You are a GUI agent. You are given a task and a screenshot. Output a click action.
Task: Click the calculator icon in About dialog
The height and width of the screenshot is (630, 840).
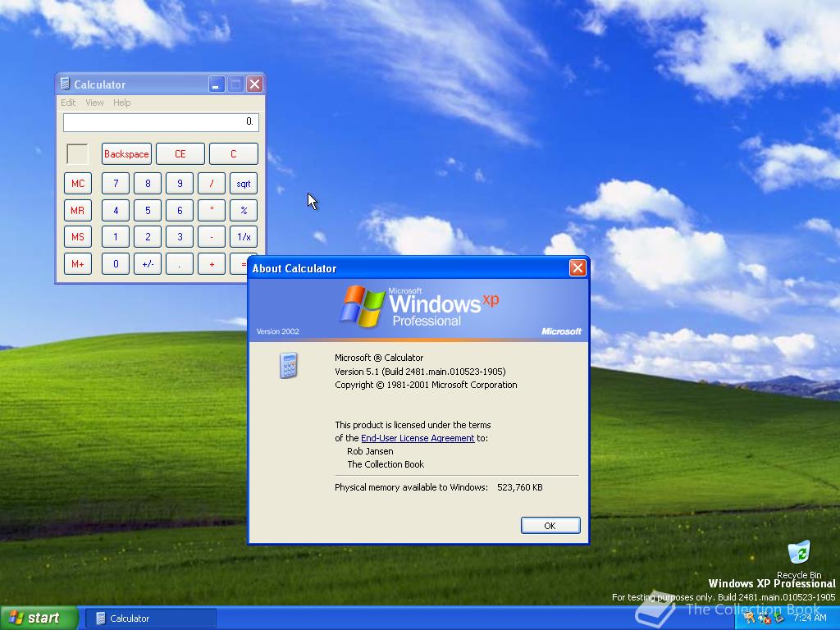(288, 365)
